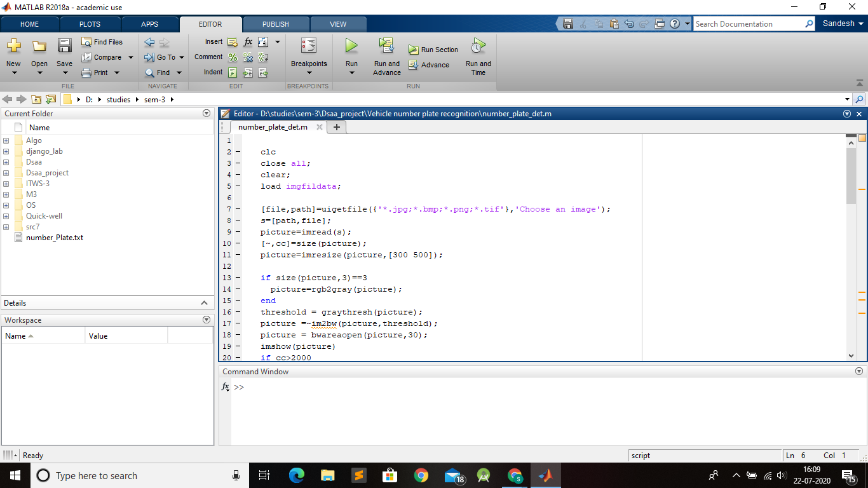868x488 pixels.
Task: Click the Run and Advance icon
Action: (x=386, y=46)
